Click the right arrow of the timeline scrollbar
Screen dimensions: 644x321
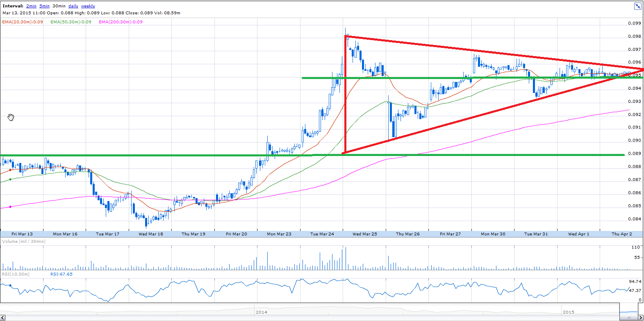pos(641,318)
